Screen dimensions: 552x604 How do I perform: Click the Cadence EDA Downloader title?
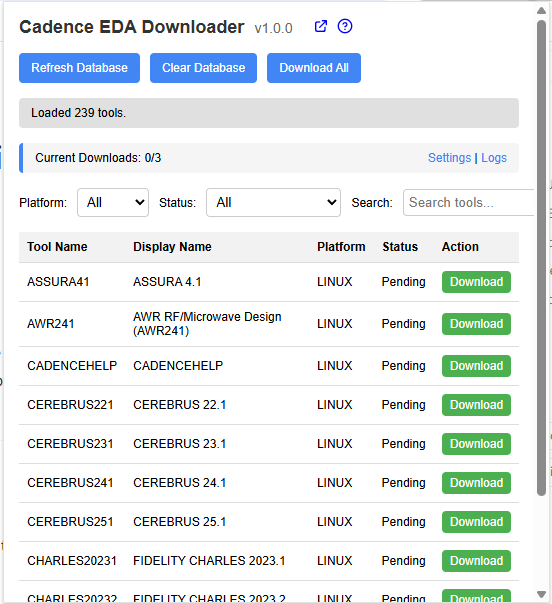132,27
